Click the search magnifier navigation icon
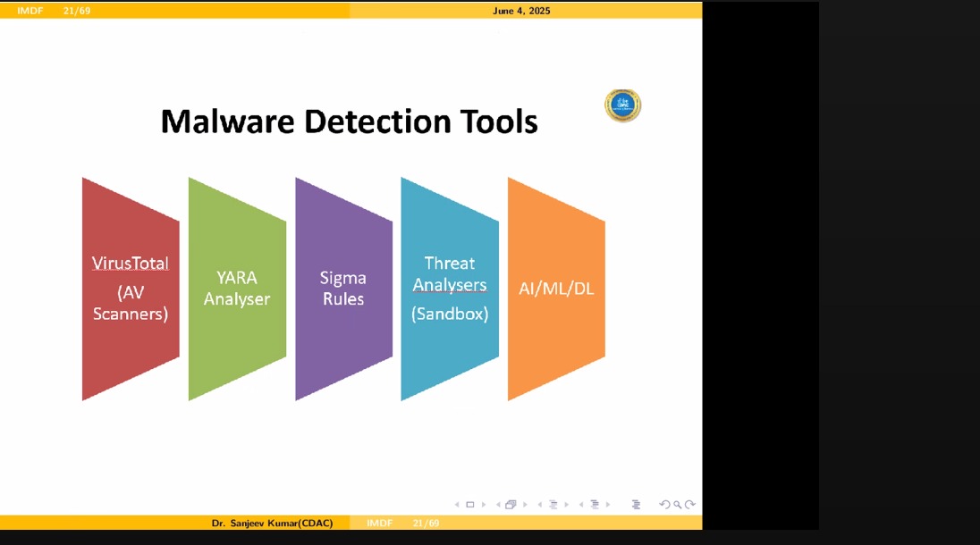The image size is (980, 545). tap(678, 505)
